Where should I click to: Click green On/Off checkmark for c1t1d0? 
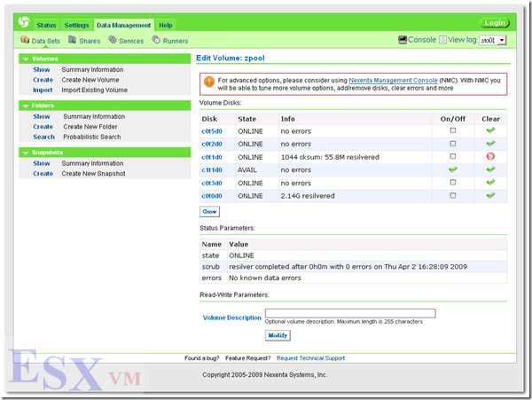point(452,169)
